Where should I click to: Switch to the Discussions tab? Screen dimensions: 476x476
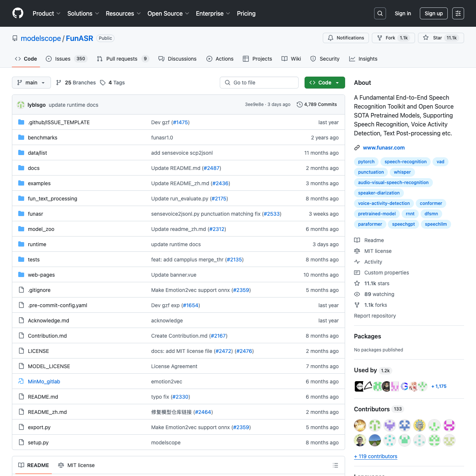pyautogui.click(x=177, y=59)
